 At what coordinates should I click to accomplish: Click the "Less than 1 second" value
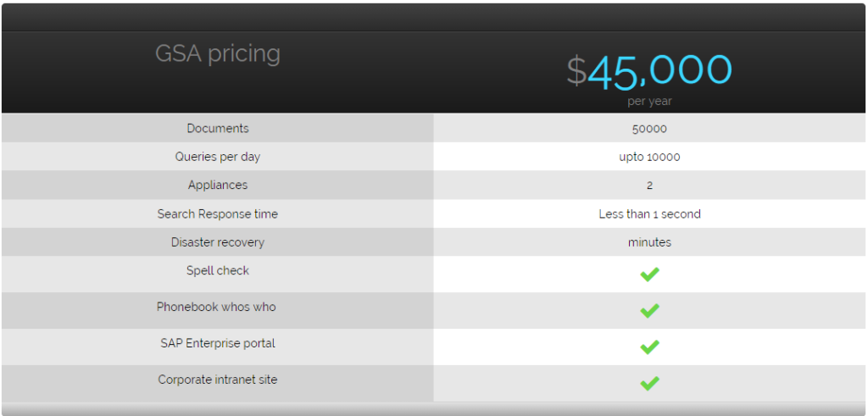pos(649,214)
